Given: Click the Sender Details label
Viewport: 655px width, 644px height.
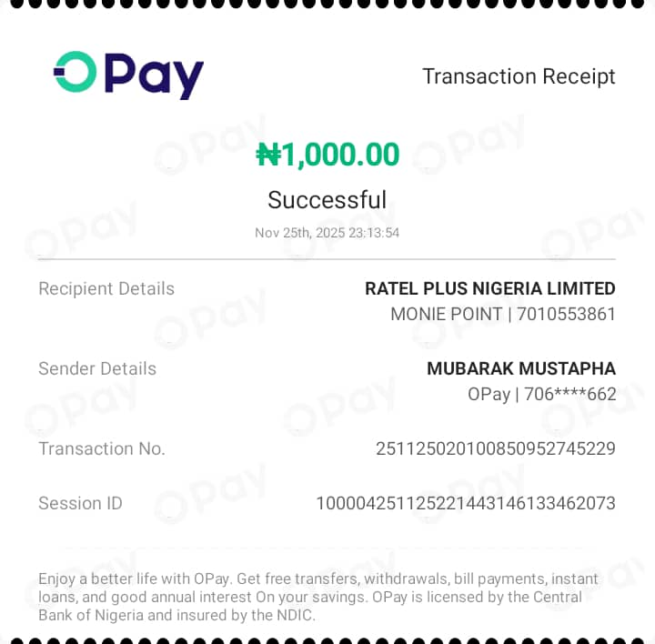Looking at the screenshot, I should pyautogui.click(x=97, y=368).
